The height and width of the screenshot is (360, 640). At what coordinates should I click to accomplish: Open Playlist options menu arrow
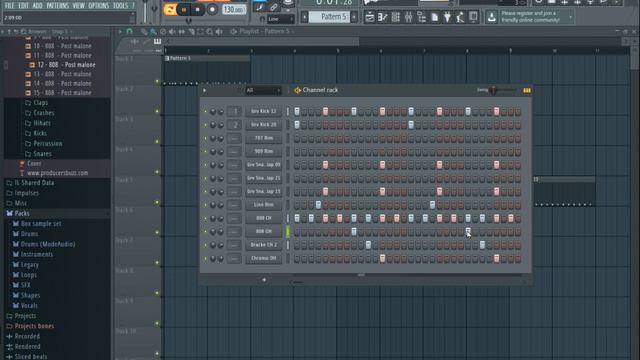click(x=120, y=31)
